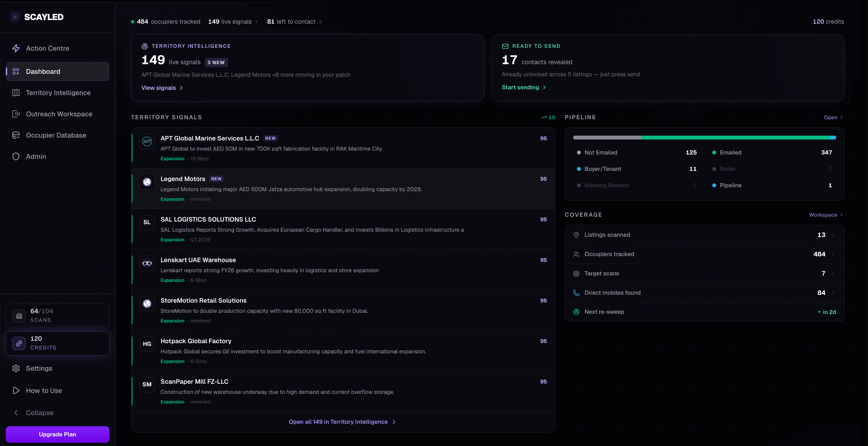This screenshot has height=446, width=868.
Task: Expand live signals chevron in top bar
Action: (x=257, y=21)
